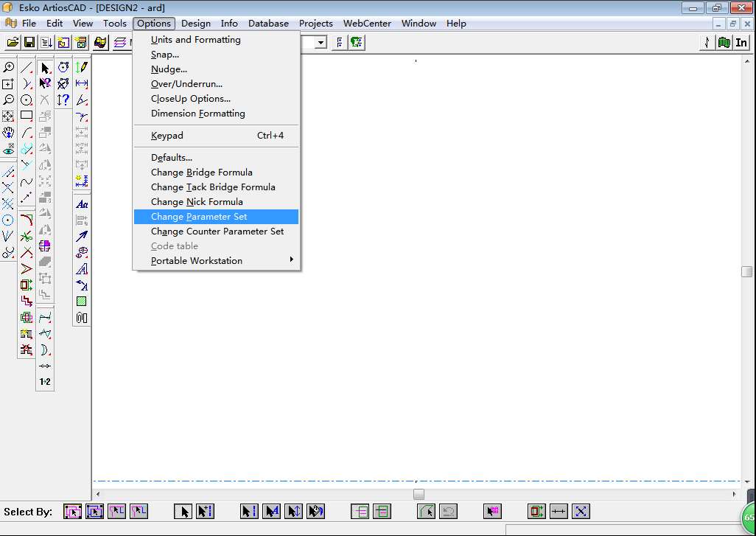This screenshot has width=756, height=536.
Task: Select the Zoom Out magnifier tool
Action: pyautogui.click(x=8, y=100)
